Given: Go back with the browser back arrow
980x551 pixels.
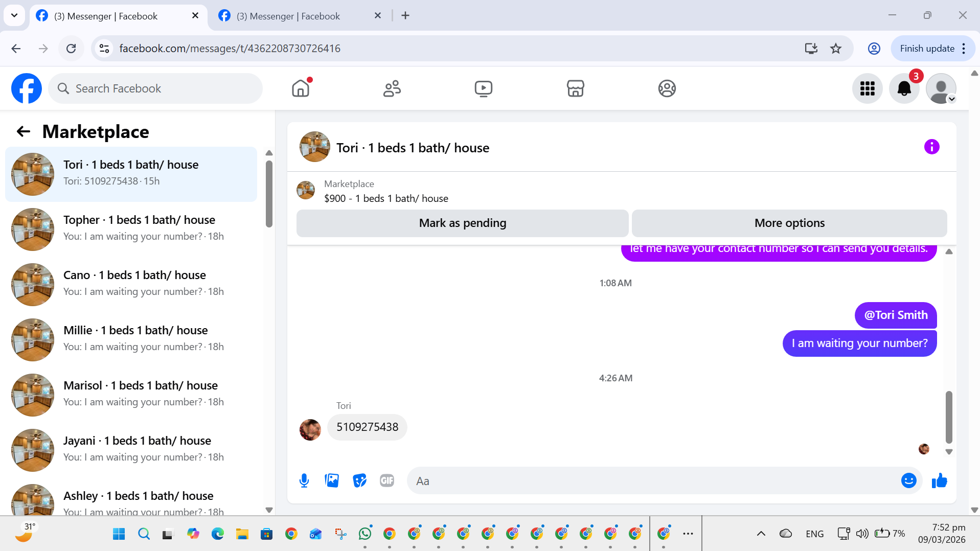Looking at the screenshot, I should [x=16, y=49].
